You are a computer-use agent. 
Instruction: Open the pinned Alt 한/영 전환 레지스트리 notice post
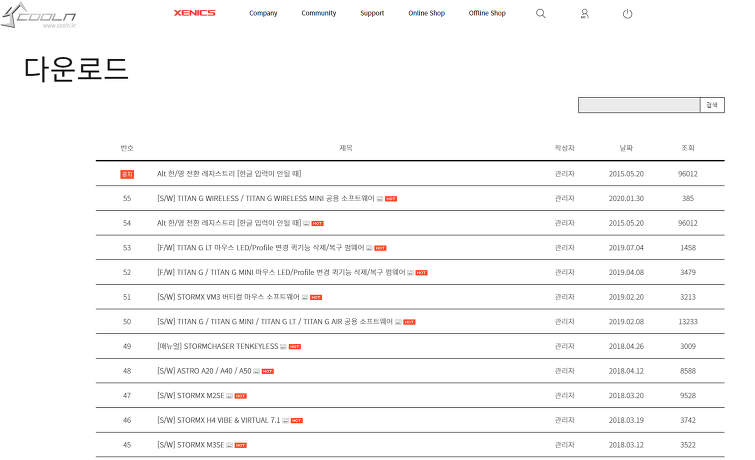229,174
